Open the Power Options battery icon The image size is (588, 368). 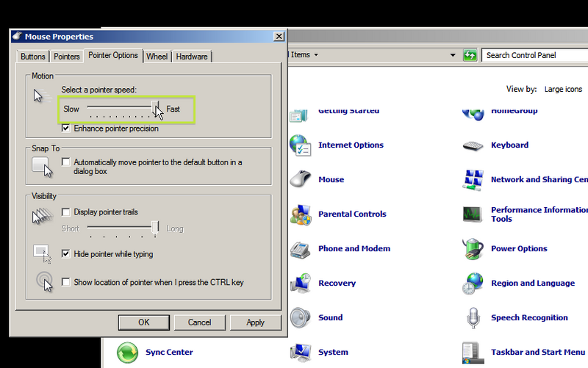[x=473, y=249]
